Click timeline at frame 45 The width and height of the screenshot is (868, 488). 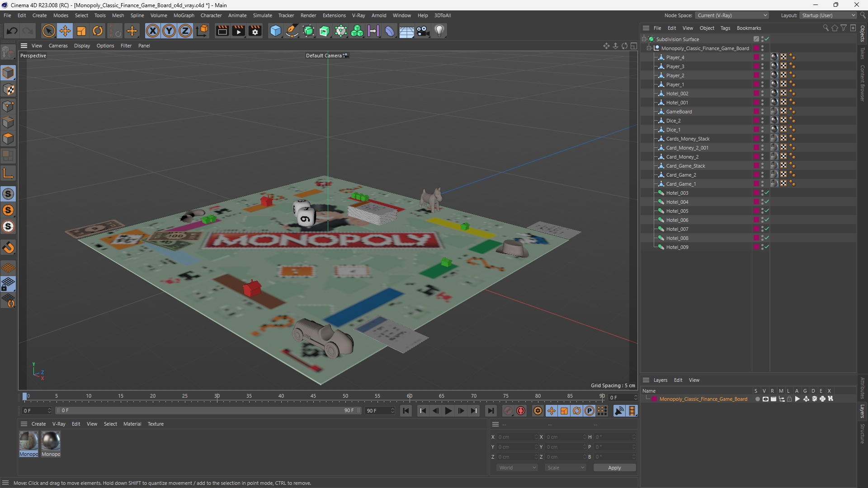313,396
